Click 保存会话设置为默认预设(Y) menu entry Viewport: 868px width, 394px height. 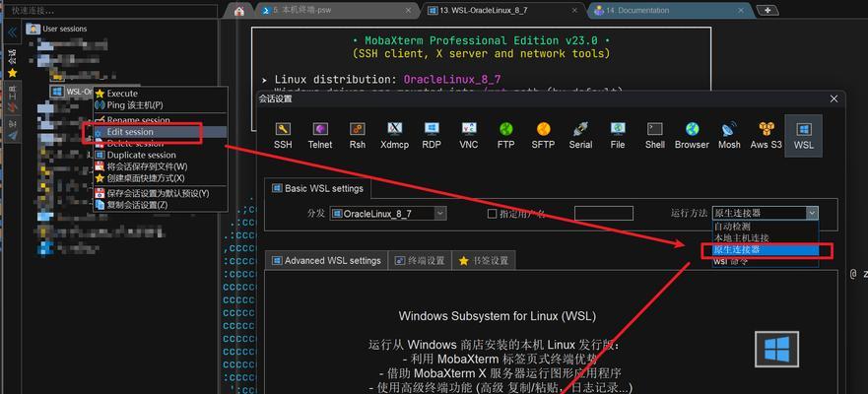pos(161,194)
